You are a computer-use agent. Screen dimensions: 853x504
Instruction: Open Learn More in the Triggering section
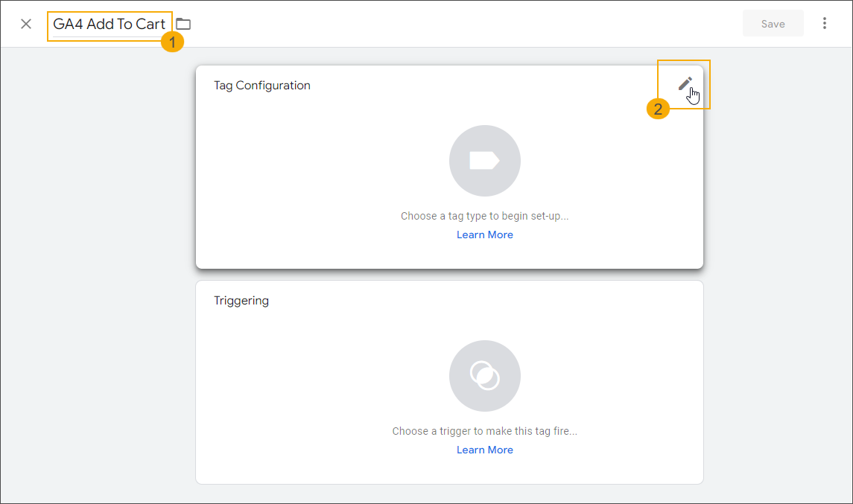click(x=484, y=450)
